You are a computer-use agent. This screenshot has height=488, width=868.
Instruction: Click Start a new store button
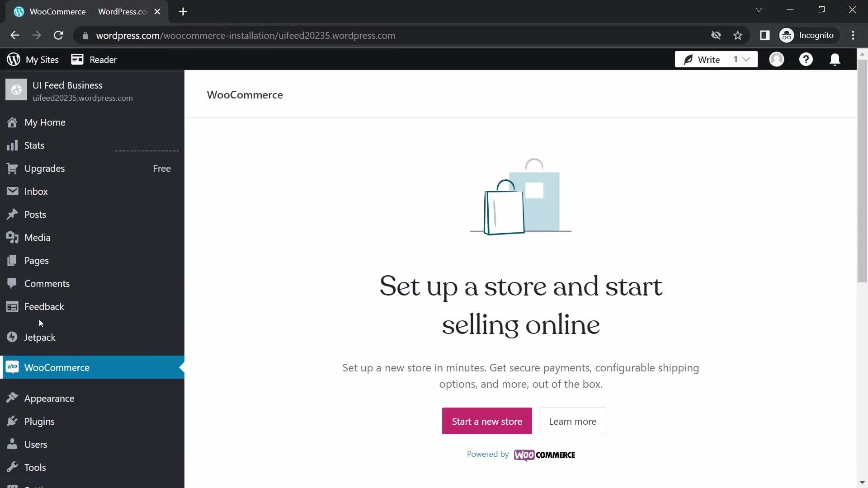[487, 421]
